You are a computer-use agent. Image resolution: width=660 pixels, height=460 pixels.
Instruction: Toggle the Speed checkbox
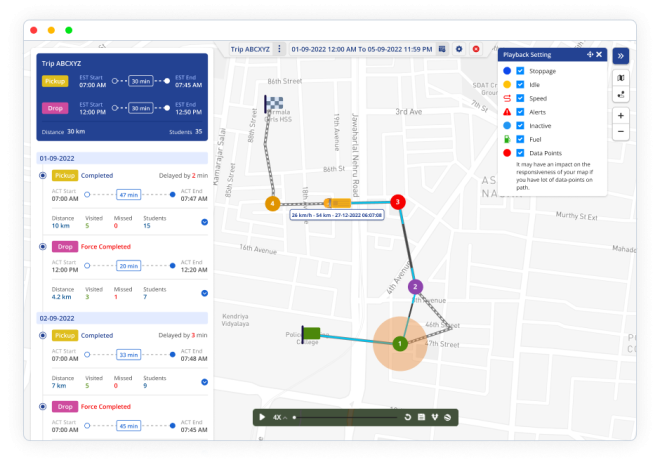pyautogui.click(x=520, y=98)
